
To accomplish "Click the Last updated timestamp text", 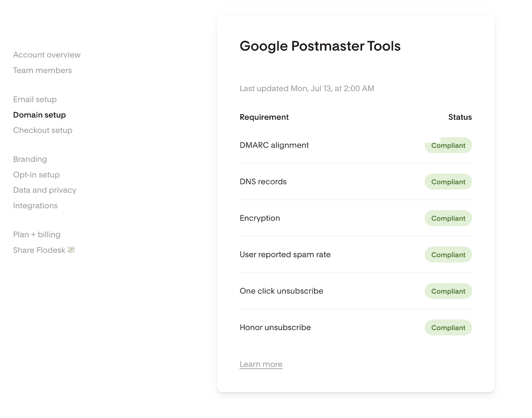I will 307,88.
